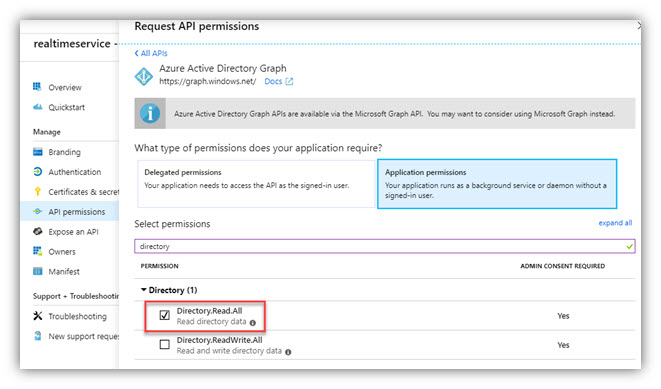
Task: Go back via All APIs link
Action: pyautogui.click(x=151, y=53)
